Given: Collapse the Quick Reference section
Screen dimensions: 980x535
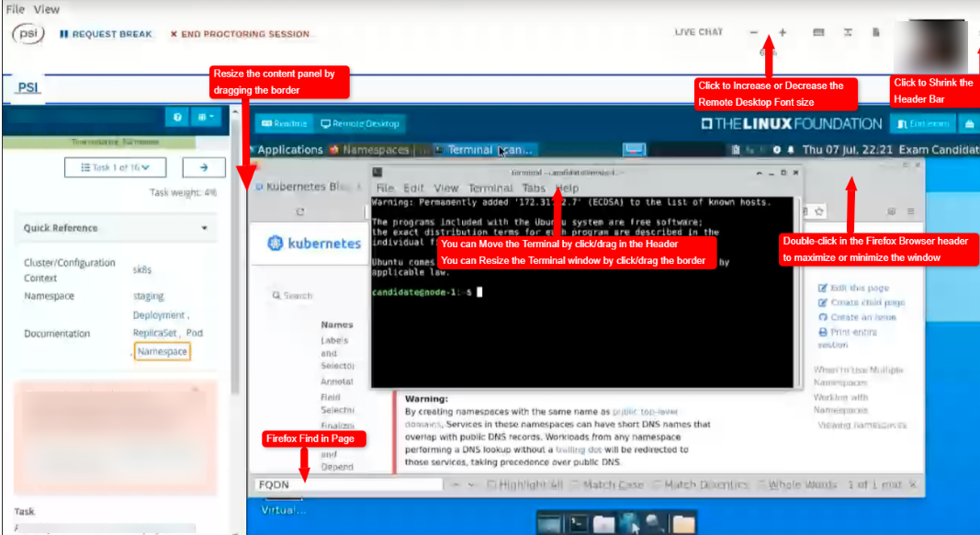Looking at the screenshot, I should [x=204, y=228].
